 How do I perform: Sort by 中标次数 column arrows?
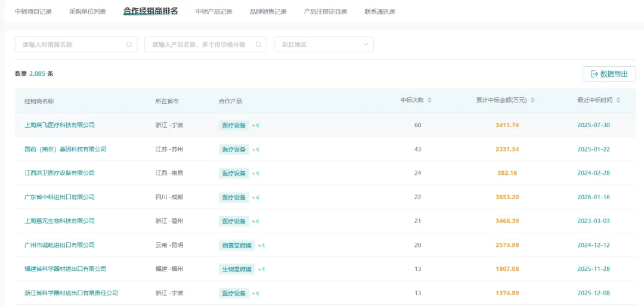pos(429,100)
